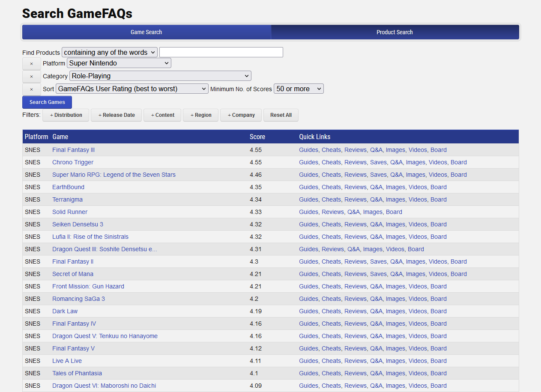Expand the Content filter
Screen dimensions: 541x392
tap(162, 115)
